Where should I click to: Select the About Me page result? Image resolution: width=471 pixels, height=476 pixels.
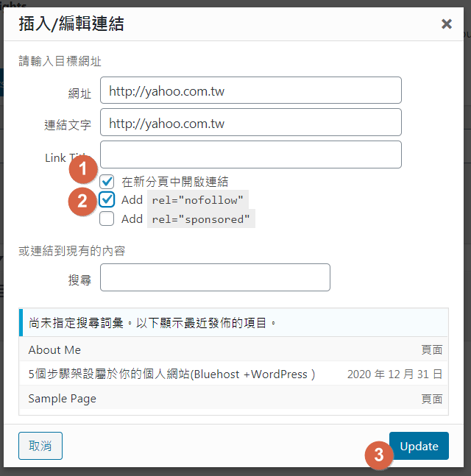(x=54, y=349)
